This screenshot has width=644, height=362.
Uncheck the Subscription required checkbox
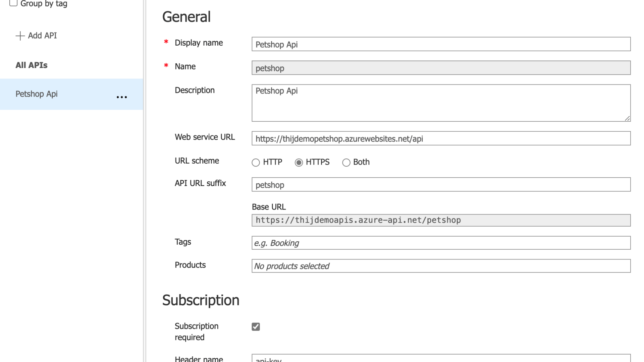256,326
